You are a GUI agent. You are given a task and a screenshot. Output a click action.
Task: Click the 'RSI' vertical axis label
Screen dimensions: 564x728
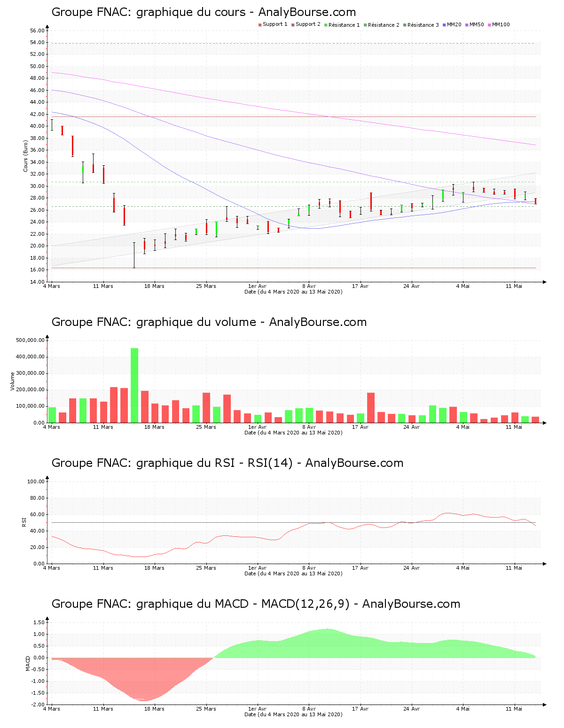[24, 522]
